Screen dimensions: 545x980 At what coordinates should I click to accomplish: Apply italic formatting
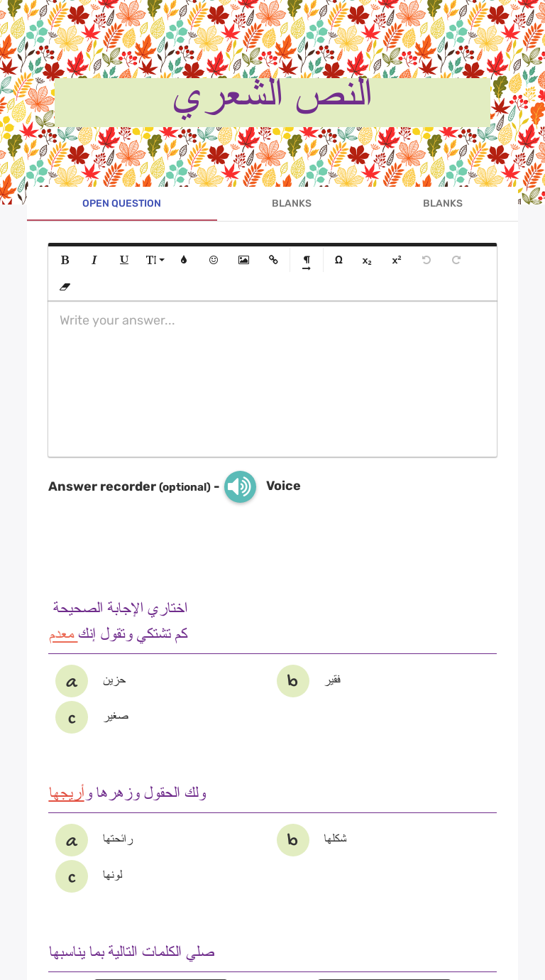(x=94, y=260)
